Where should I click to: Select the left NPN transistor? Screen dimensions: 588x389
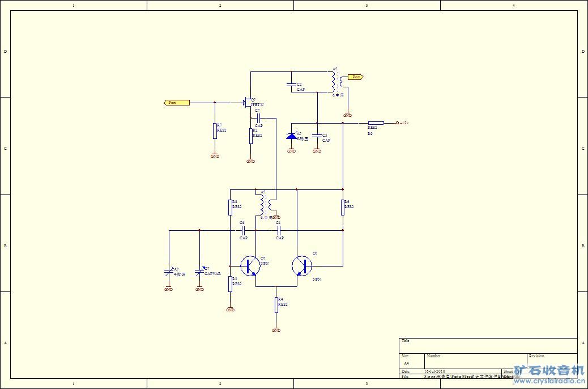(x=250, y=266)
